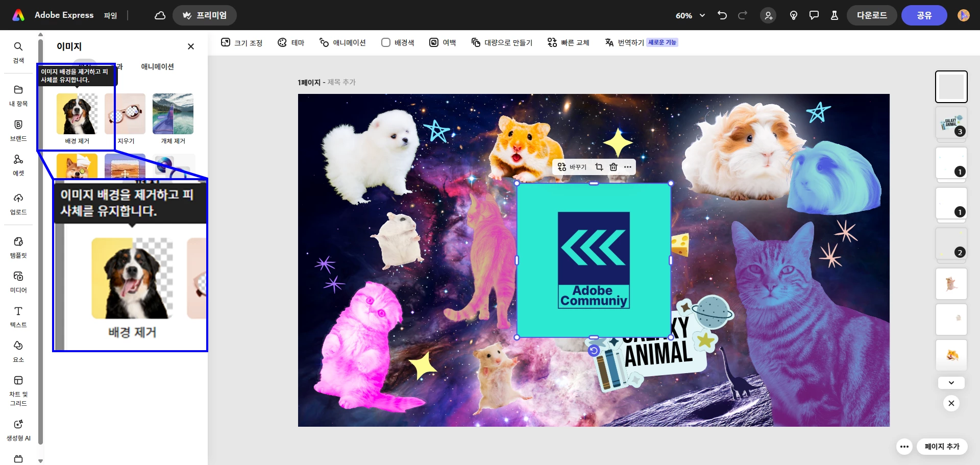
Task: Redo the last undone action
Action: point(743,15)
